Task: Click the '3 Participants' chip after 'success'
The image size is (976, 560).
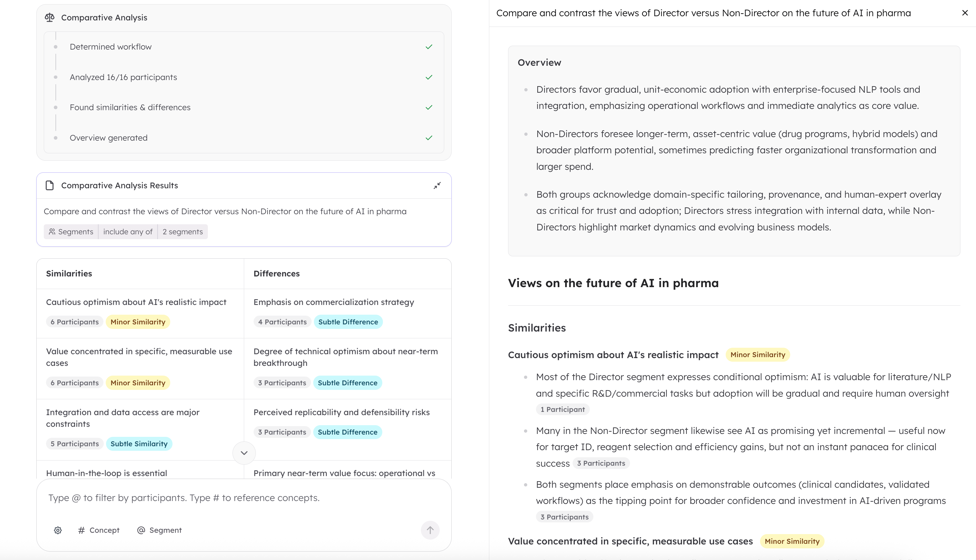Action: point(601,463)
